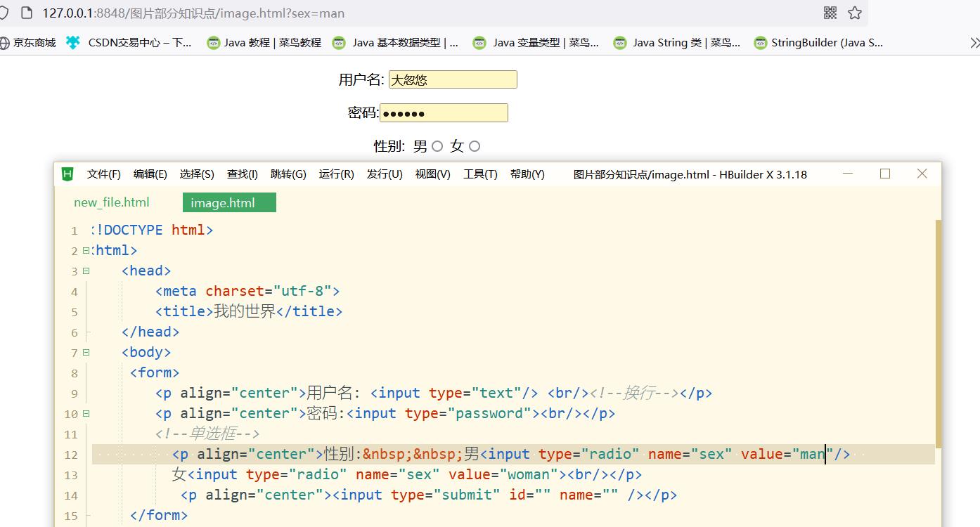980x527 pixels.
Task: Click the 用户名 text input field
Action: 453,79
